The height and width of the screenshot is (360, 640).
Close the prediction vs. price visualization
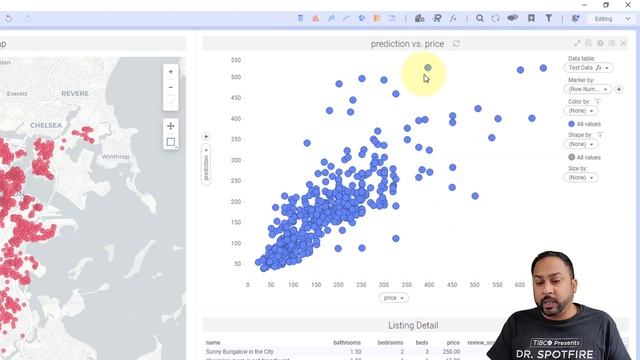pyautogui.click(x=623, y=43)
